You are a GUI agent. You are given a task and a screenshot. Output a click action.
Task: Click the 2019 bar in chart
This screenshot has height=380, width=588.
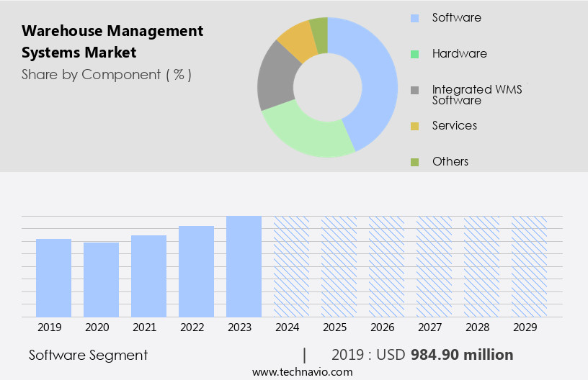[54, 278]
